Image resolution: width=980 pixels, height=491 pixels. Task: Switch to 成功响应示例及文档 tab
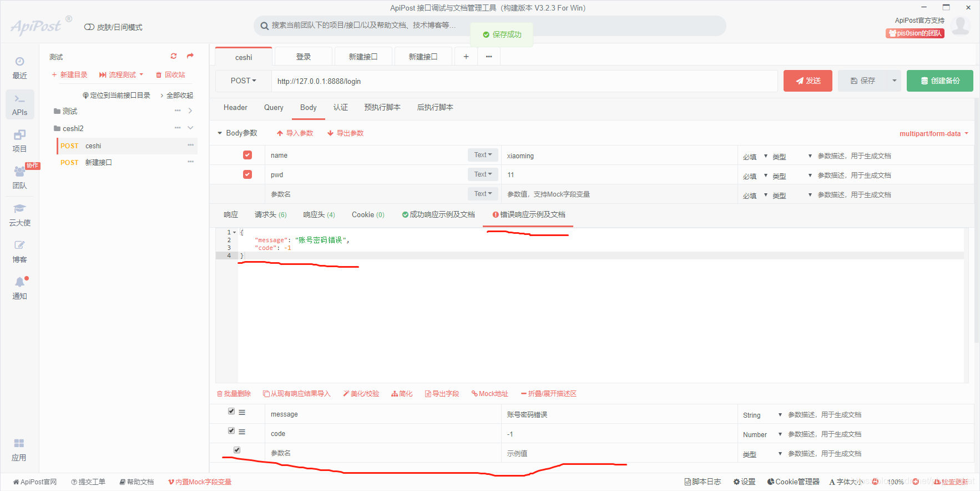point(438,215)
